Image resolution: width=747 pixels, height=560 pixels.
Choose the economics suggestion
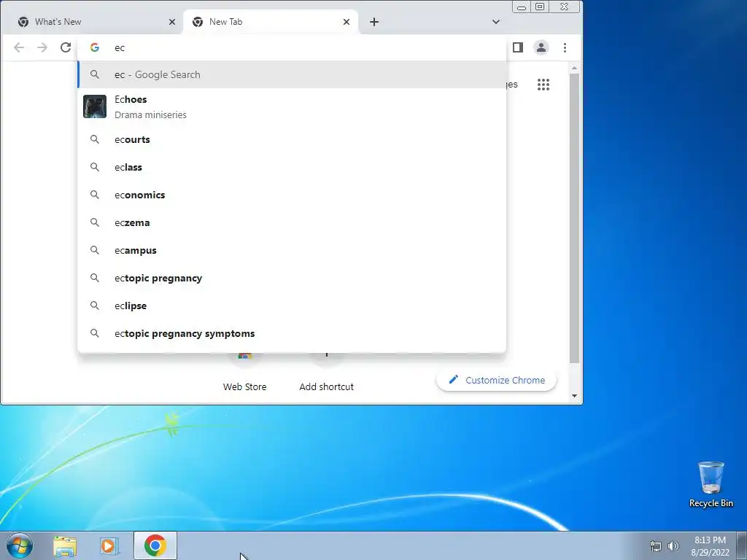coord(292,195)
